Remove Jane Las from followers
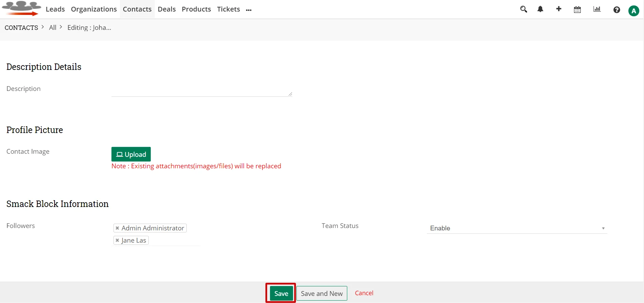644x303 pixels. click(x=117, y=240)
